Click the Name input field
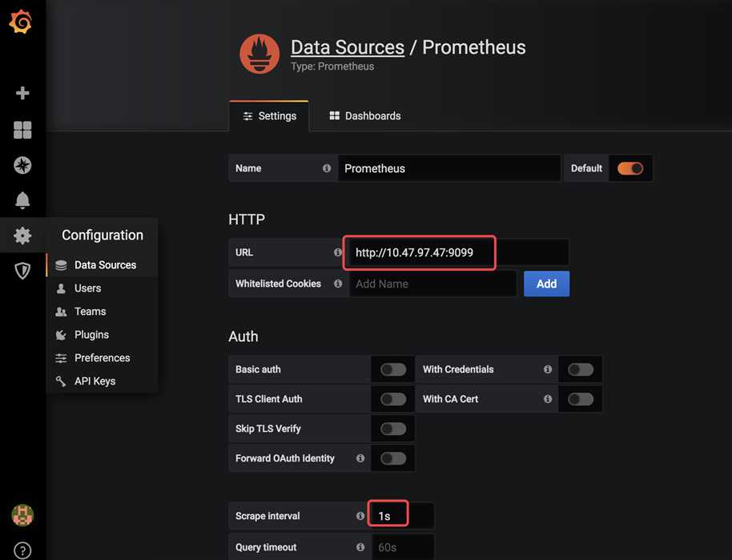The height and width of the screenshot is (560, 732). click(449, 168)
